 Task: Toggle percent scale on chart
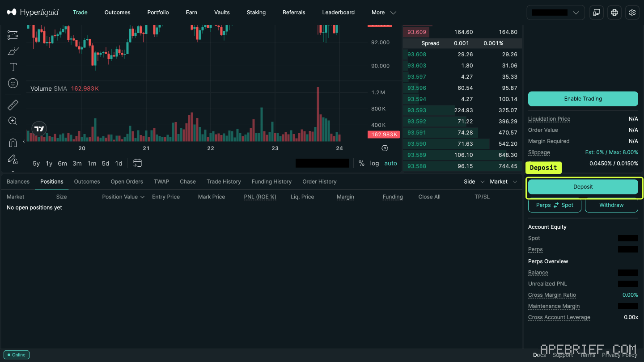coord(361,163)
